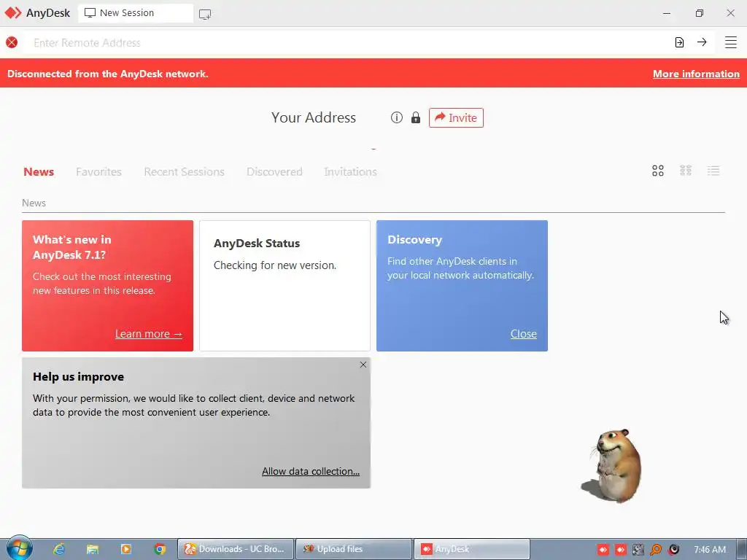
Task: Click the connect arrow icon
Action: [702, 42]
